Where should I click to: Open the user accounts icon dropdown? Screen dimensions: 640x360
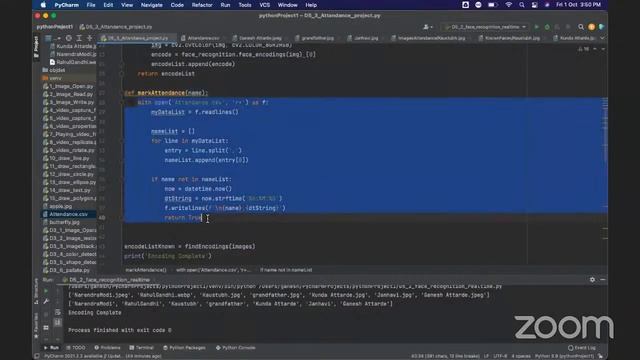[428, 27]
